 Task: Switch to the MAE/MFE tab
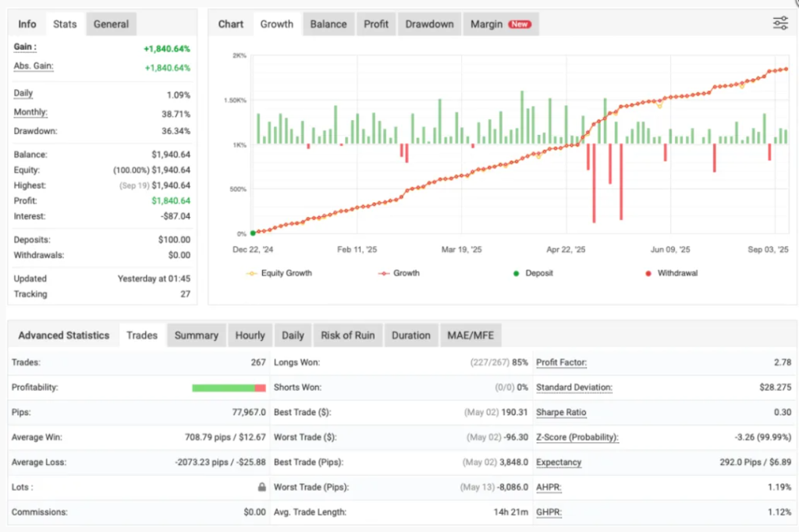471,335
